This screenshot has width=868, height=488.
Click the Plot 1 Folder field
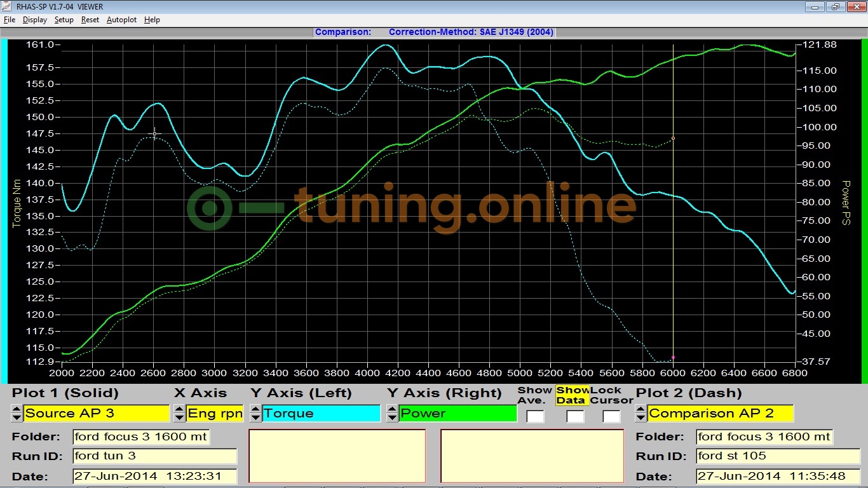click(141, 437)
